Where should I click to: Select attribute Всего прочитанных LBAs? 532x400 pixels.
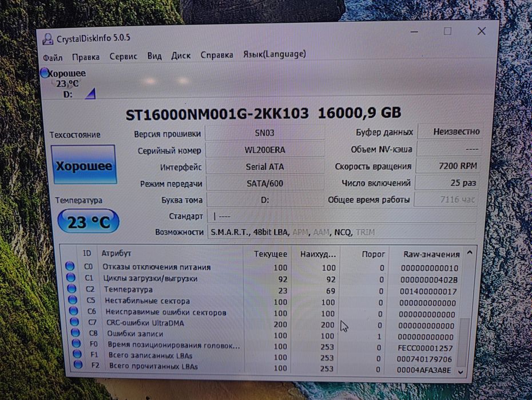tap(153, 366)
